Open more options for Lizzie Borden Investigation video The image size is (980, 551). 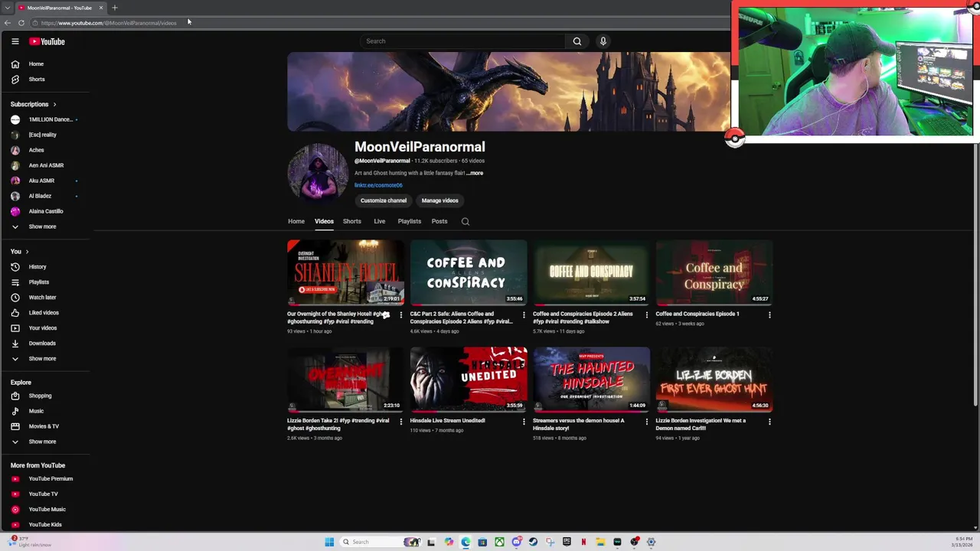(x=769, y=422)
